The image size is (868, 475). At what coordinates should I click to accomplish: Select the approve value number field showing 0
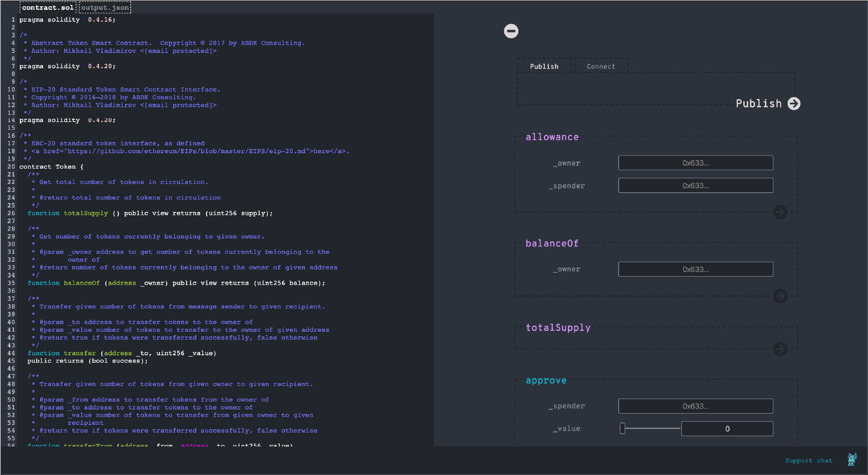727,428
